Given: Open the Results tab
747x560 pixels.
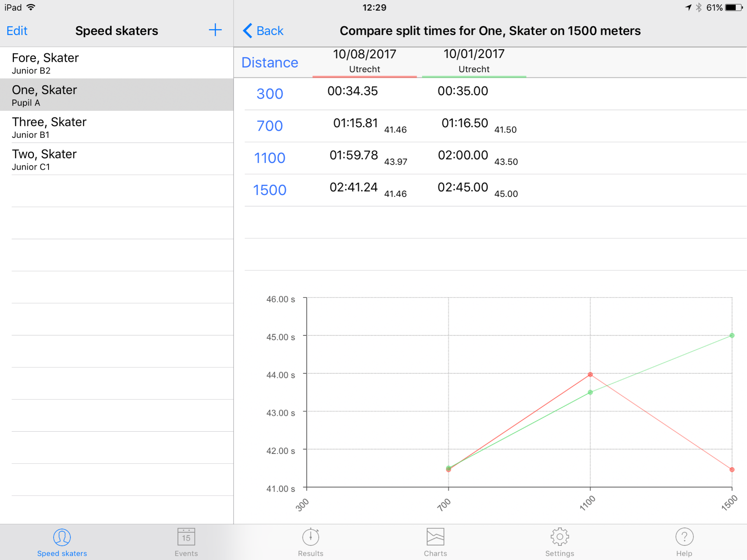Looking at the screenshot, I should coord(310,542).
